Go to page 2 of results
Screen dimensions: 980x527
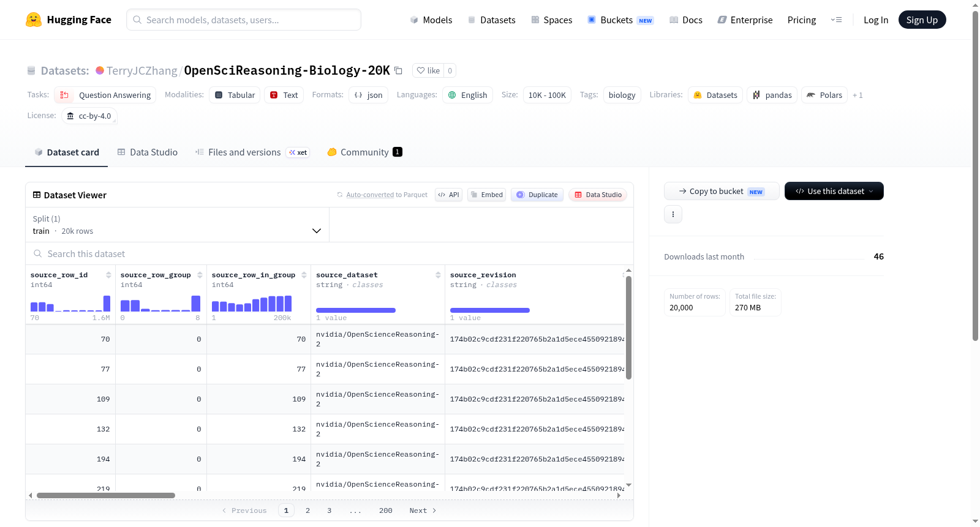pos(308,510)
